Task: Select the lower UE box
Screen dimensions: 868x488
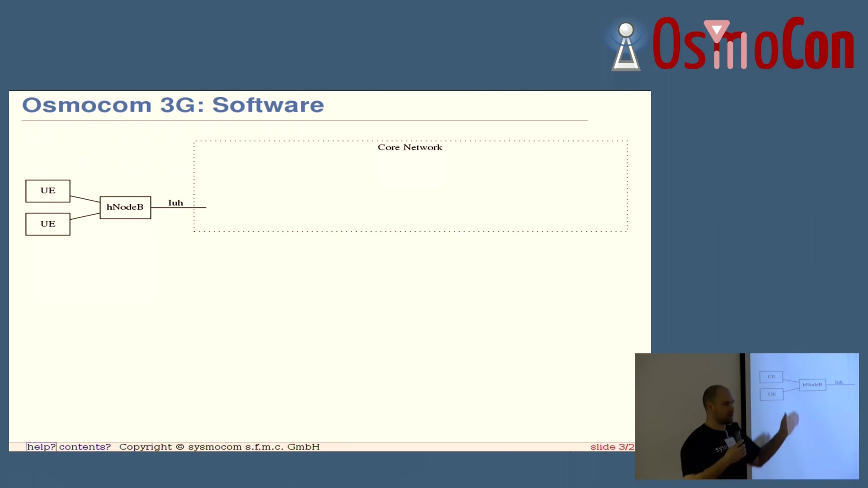Action: click(x=48, y=224)
